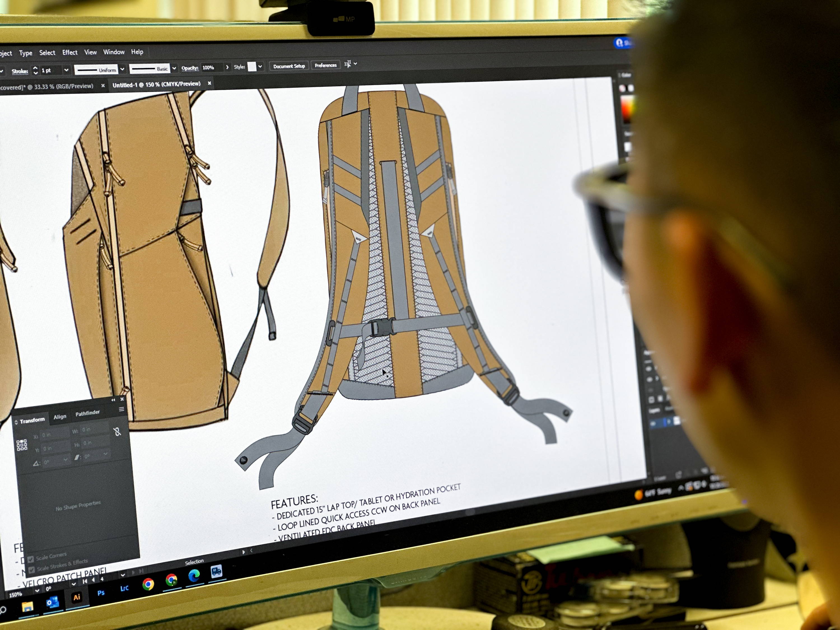Open the artboard number dropdown
The height and width of the screenshot is (630, 840).
tap(123, 575)
